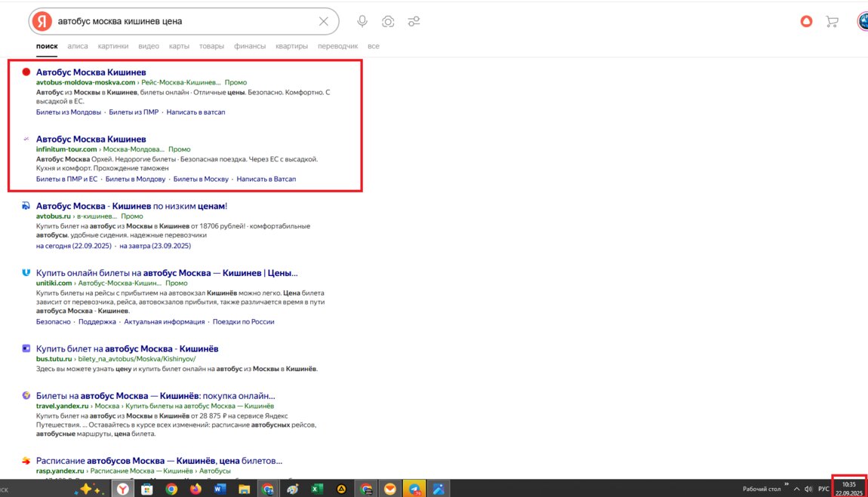Open image search via the camera icon

pyautogui.click(x=388, y=21)
